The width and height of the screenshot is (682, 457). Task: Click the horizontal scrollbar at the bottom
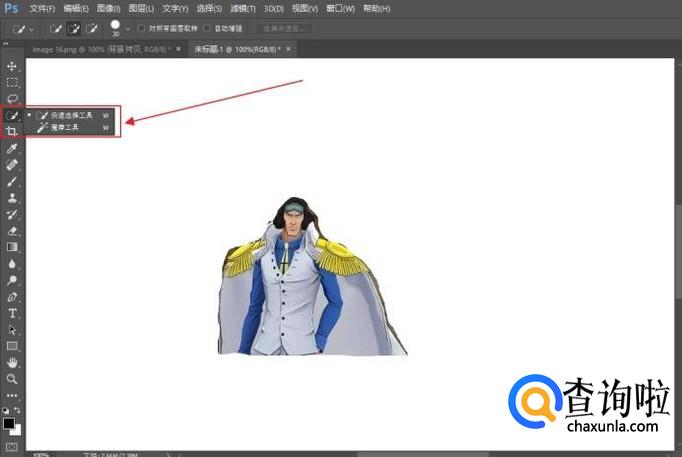tap(422, 454)
